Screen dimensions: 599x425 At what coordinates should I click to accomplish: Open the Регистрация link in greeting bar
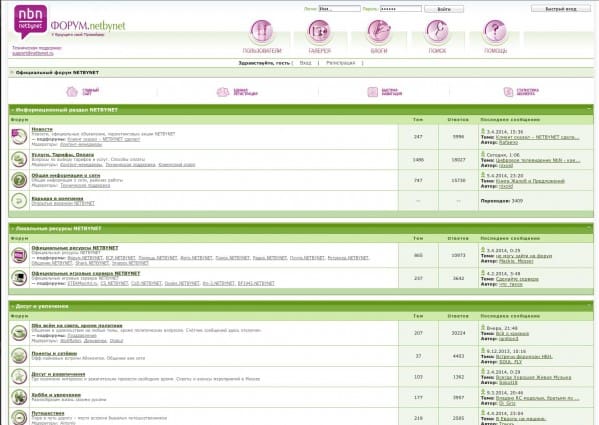point(340,63)
